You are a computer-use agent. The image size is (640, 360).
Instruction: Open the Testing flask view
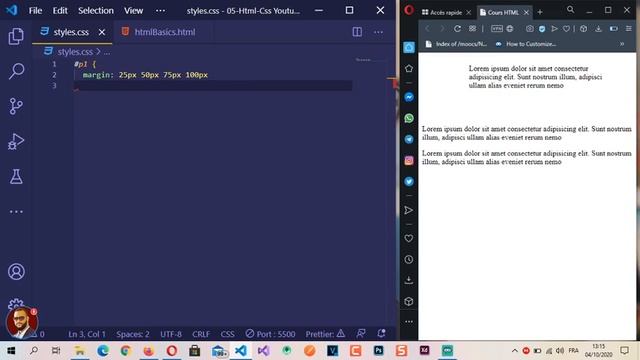tap(16, 176)
